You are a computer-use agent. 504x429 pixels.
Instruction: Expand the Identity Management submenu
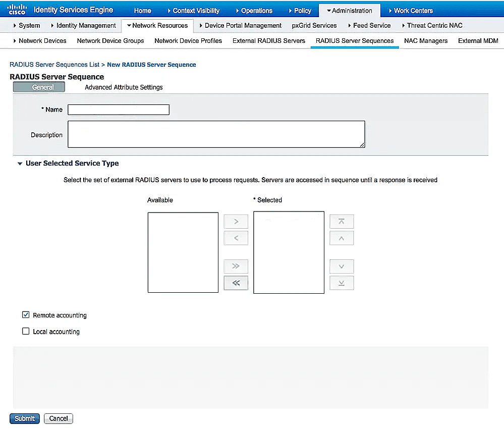(83, 25)
